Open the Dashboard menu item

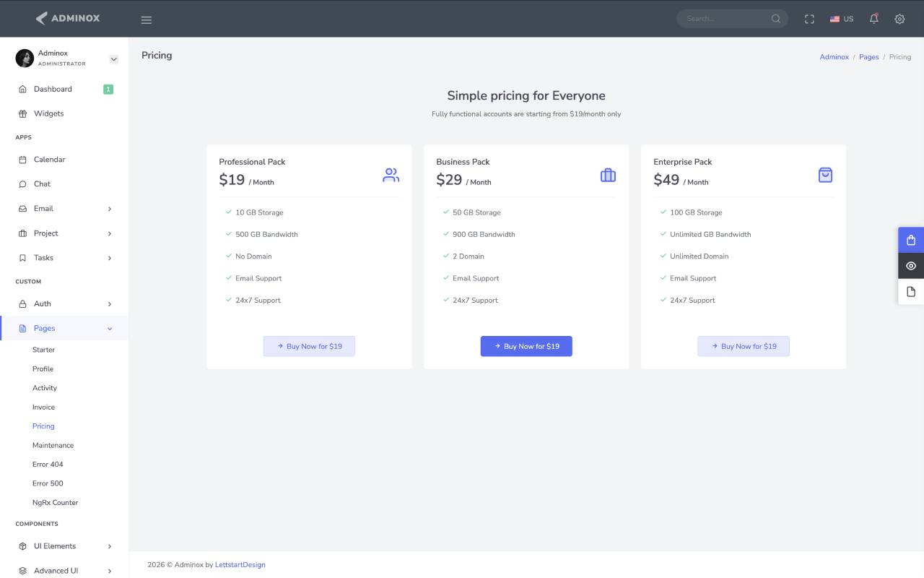[x=64, y=89]
